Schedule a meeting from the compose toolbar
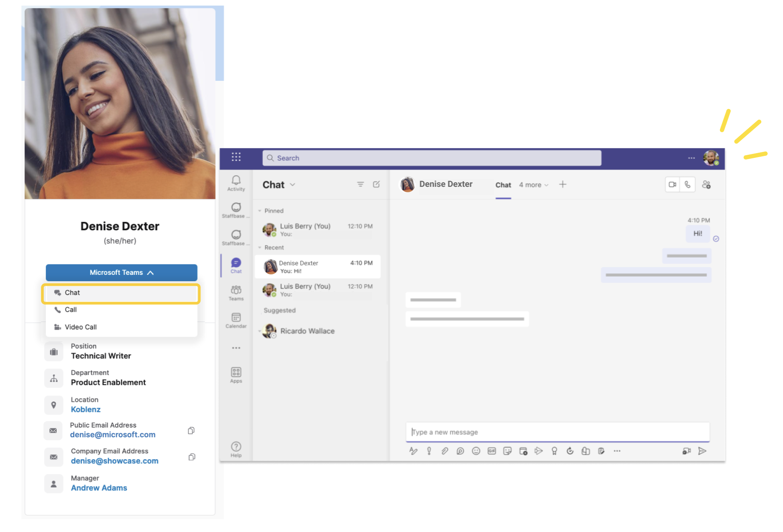 523,451
